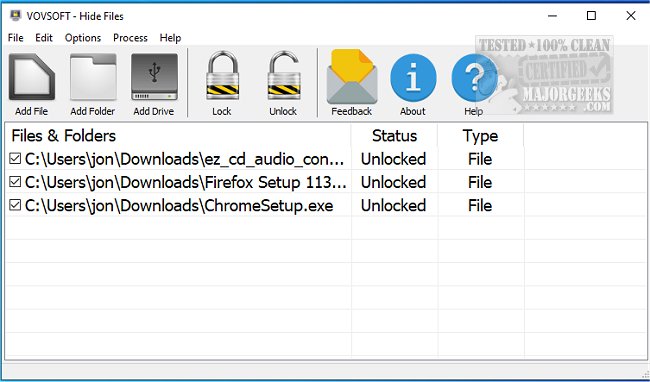Click the VOVSOFT app icon in title bar
650x382 pixels.
[15, 16]
